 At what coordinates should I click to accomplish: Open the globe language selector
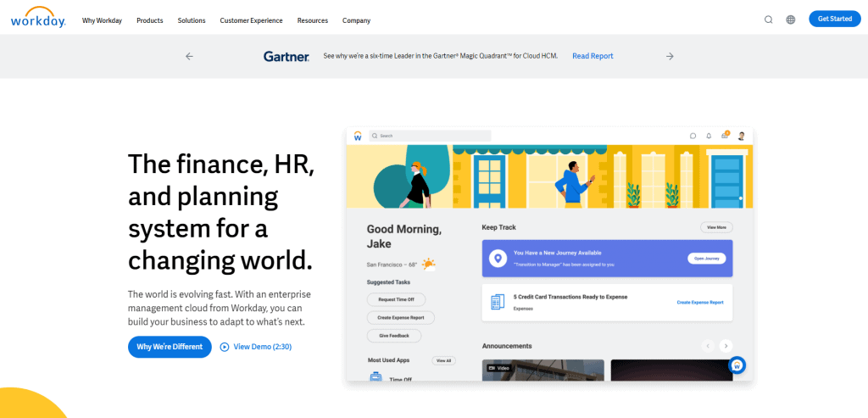click(x=791, y=20)
